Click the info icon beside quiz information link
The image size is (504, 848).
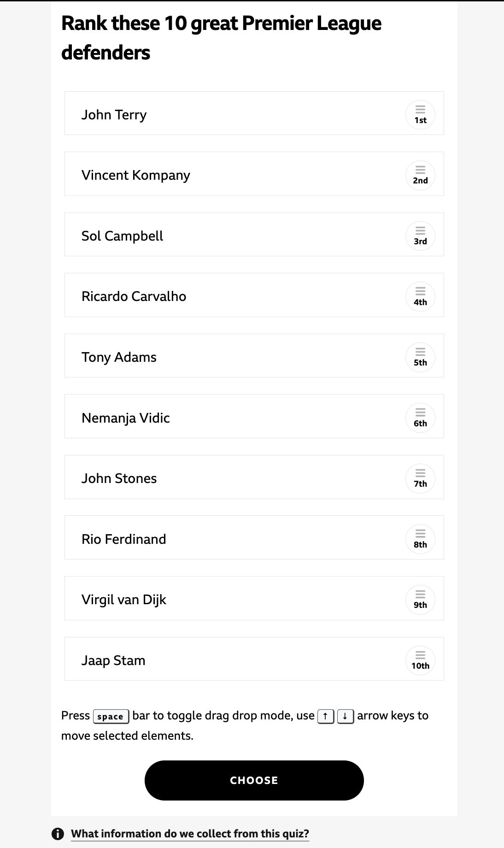pos(58,834)
